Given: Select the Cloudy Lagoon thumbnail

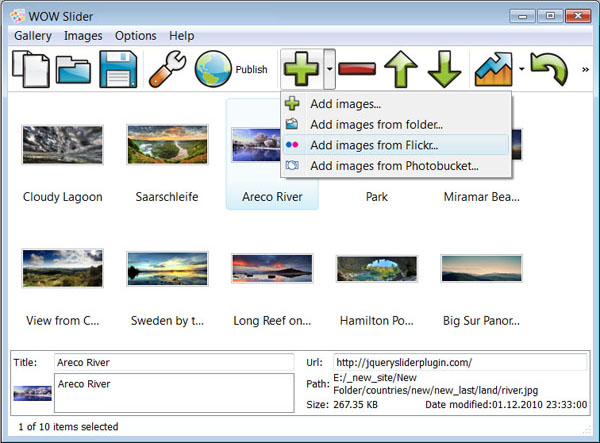Looking at the screenshot, I should coord(62,145).
